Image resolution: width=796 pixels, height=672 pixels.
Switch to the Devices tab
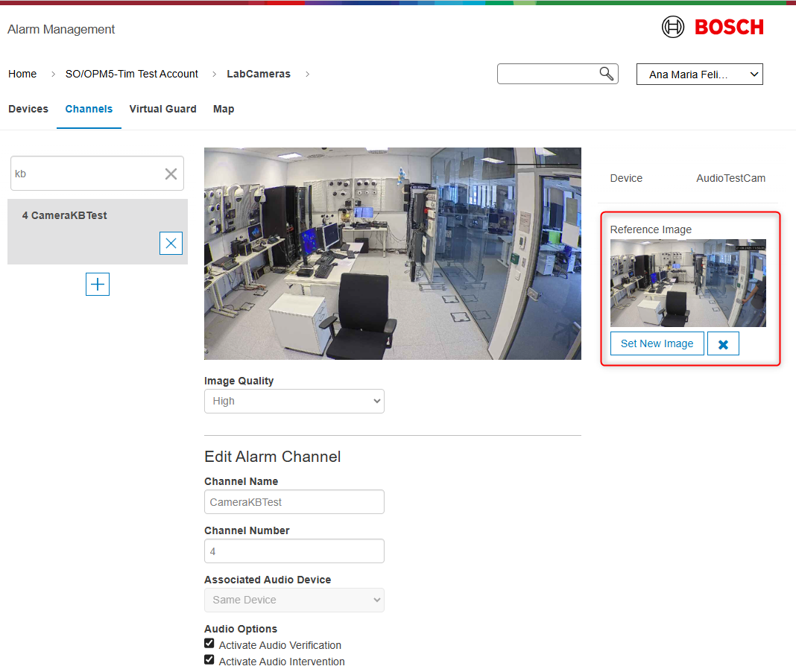(28, 109)
